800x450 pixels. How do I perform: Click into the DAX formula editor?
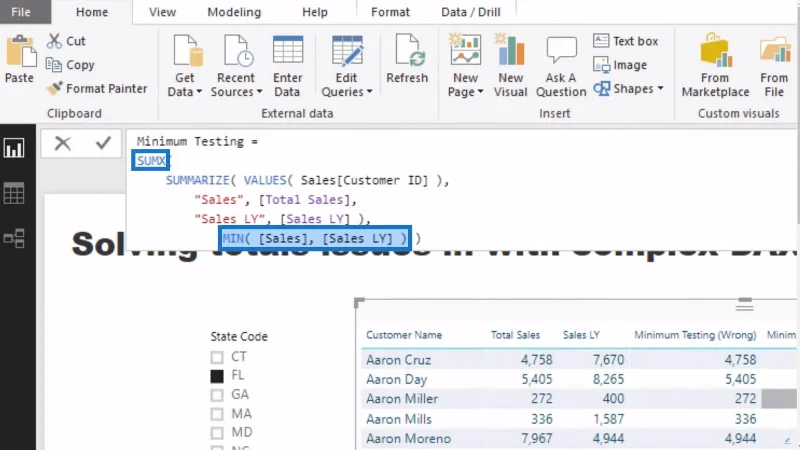point(462,190)
